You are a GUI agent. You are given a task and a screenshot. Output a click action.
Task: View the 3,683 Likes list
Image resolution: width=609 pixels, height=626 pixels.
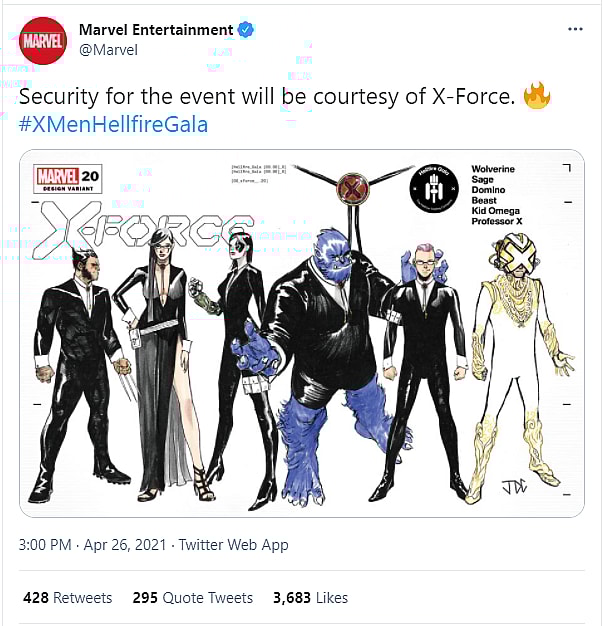point(310,598)
